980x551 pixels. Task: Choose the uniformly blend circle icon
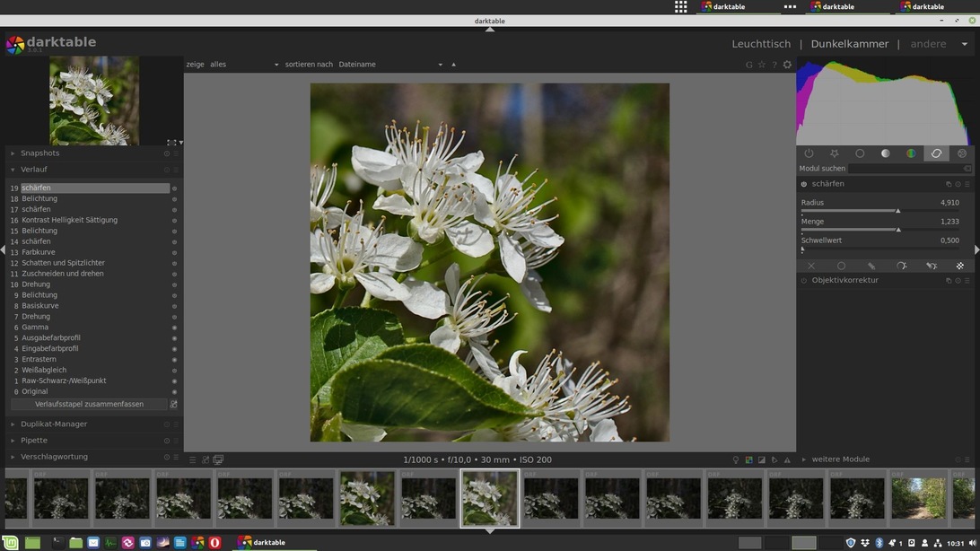841,266
